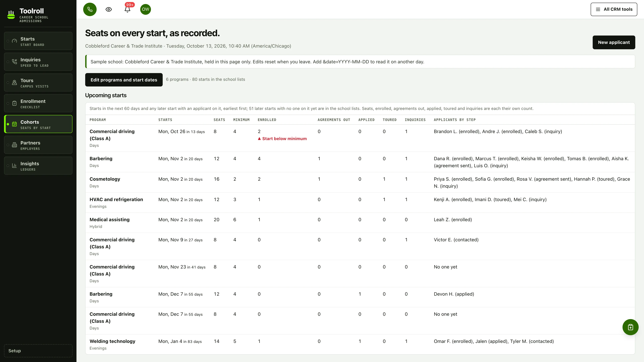
Task: Click the Cosmetology program name
Action: point(105,179)
